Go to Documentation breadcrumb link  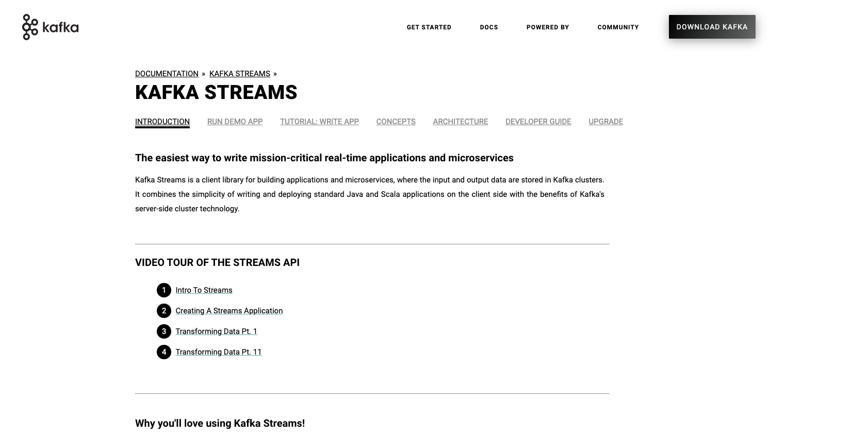tap(167, 74)
